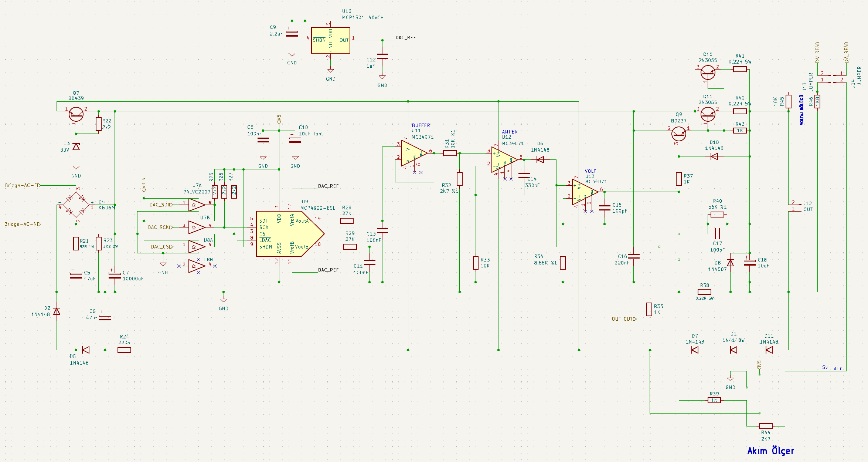Select the Q7 BD439 transistor
Screen dimensions: 868x462
(x=76, y=114)
